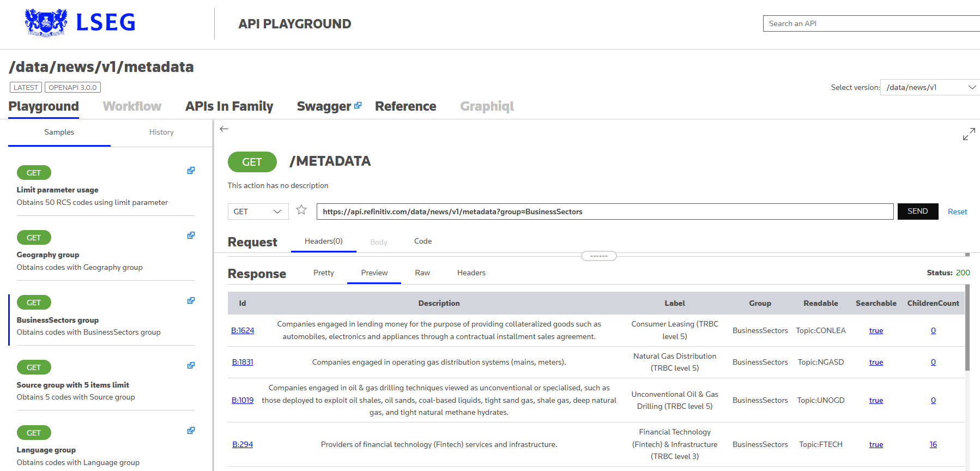Click the Description column header
The image size is (980, 471).
click(x=439, y=303)
